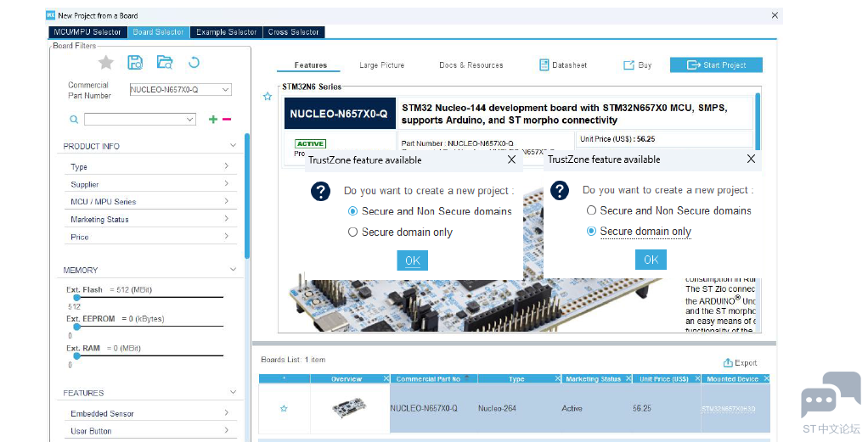Select Secure and Non Secure domains in left dialog

352,211
